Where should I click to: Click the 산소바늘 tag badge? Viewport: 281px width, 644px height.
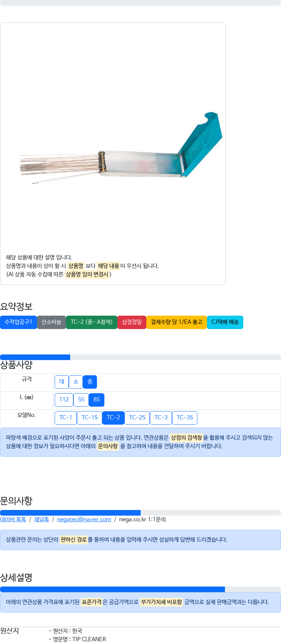point(51,322)
